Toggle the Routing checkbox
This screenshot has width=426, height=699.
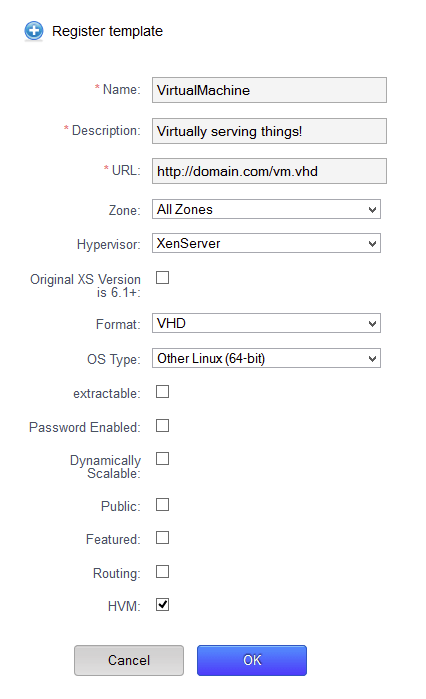point(162,572)
